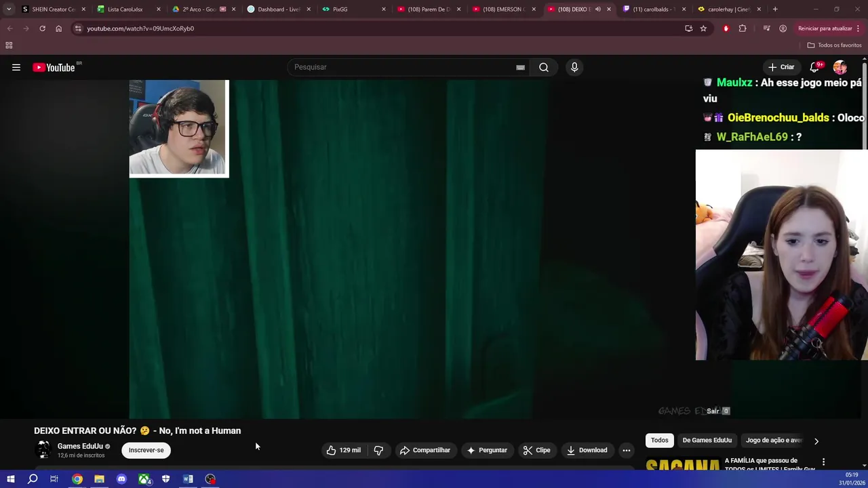Open Chrome three-dot menu
Viewport: 868px width, 488px height.
859,28
